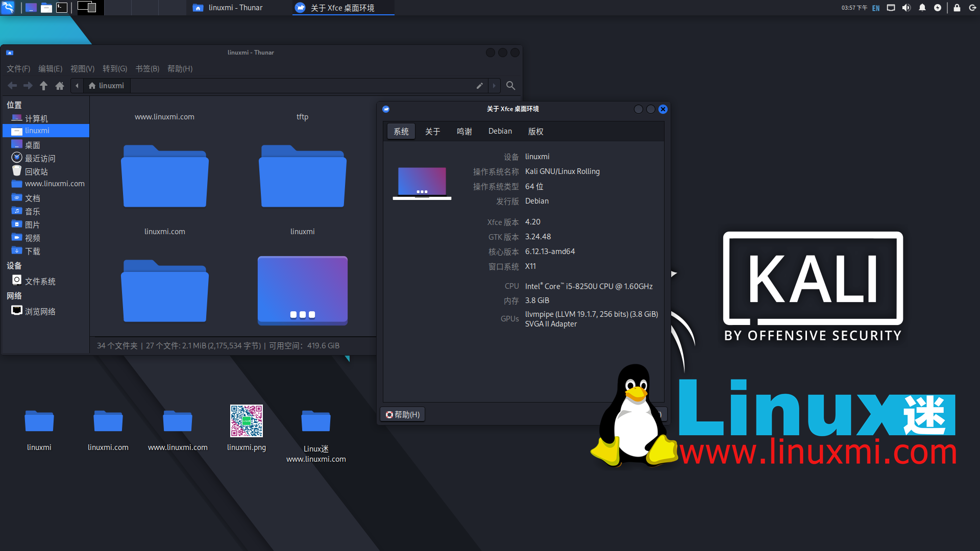This screenshot has width=980, height=551.
Task: Activate the 关于 Xfce 桌面环境 taskbar button
Action: pos(343,8)
